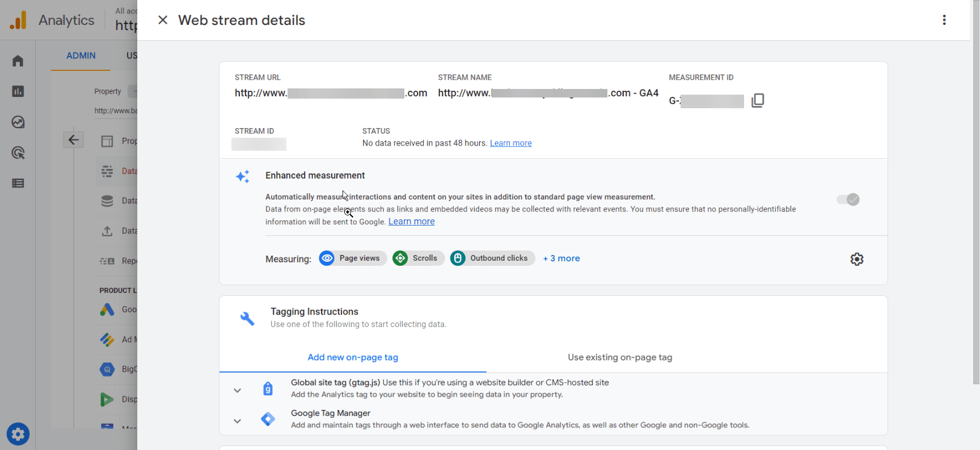Click the Google Tag Manager diamond icon
The height and width of the screenshot is (450, 980).
[268, 419]
